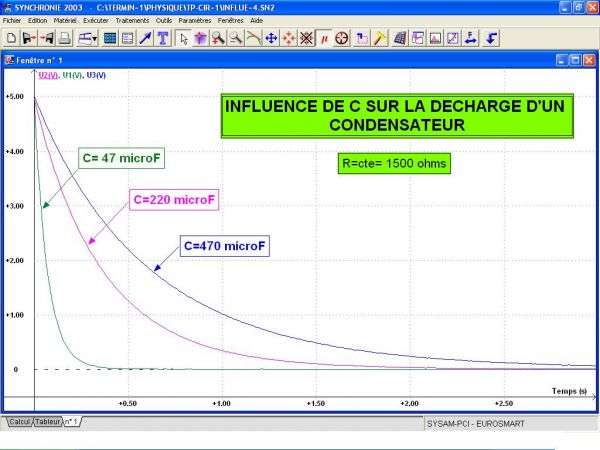The height and width of the screenshot is (450, 600).
Task: Click the U2(V) curve legend label
Action: click(x=48, y=75)
